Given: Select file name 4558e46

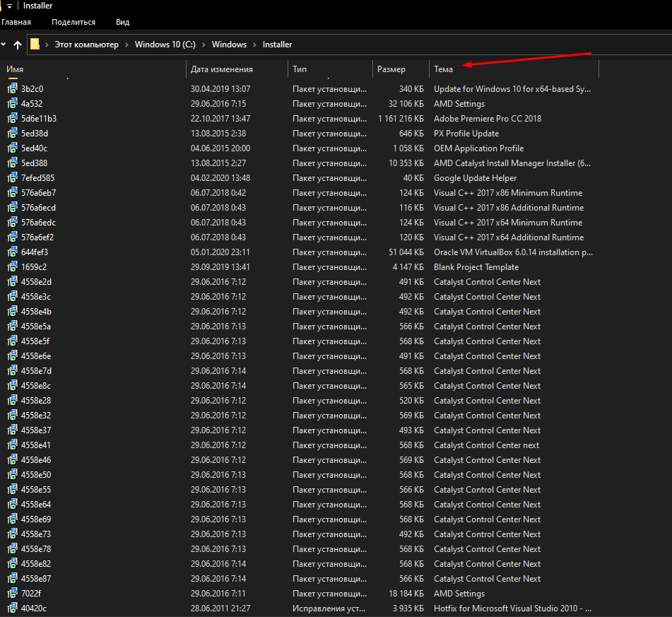Looking at the screenshot, I should click(x=36, y=460).
